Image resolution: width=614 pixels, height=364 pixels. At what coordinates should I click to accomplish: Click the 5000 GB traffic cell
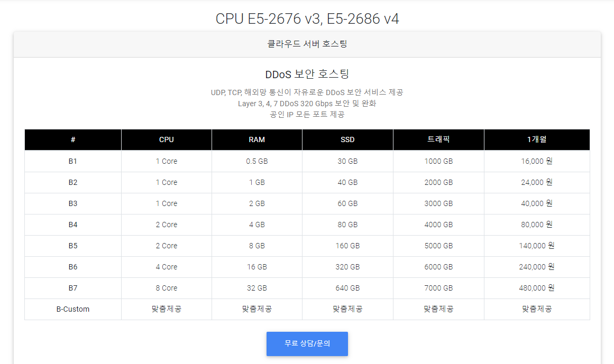[438, 246]
